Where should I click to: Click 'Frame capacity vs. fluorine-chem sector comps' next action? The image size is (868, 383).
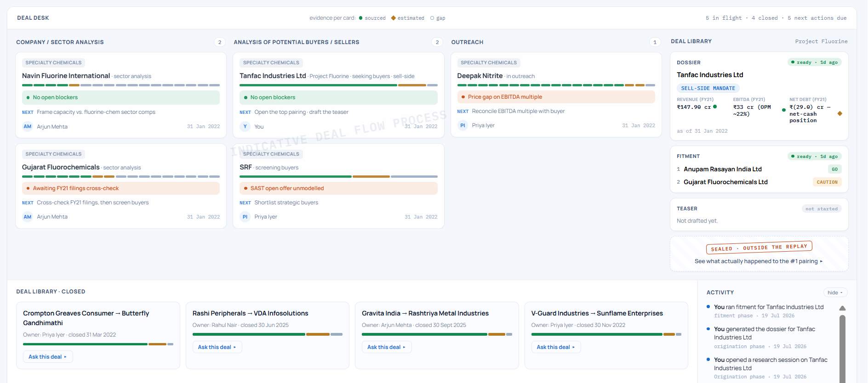point(96,112)
